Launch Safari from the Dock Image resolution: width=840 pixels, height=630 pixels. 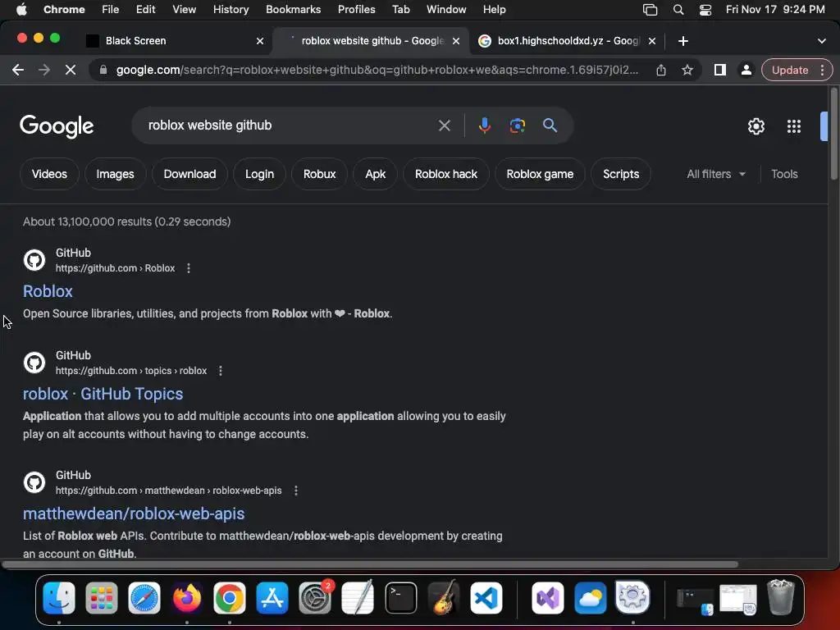[144, 598]
